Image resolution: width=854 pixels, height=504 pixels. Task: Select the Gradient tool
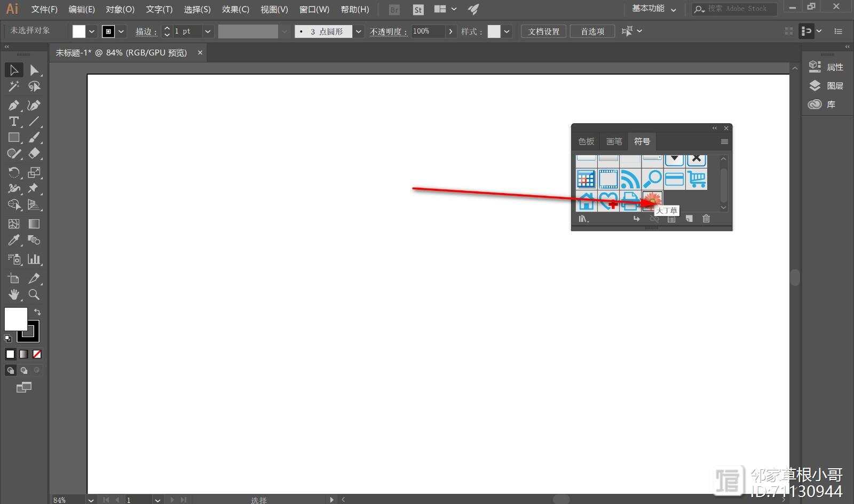click(34, 224)
